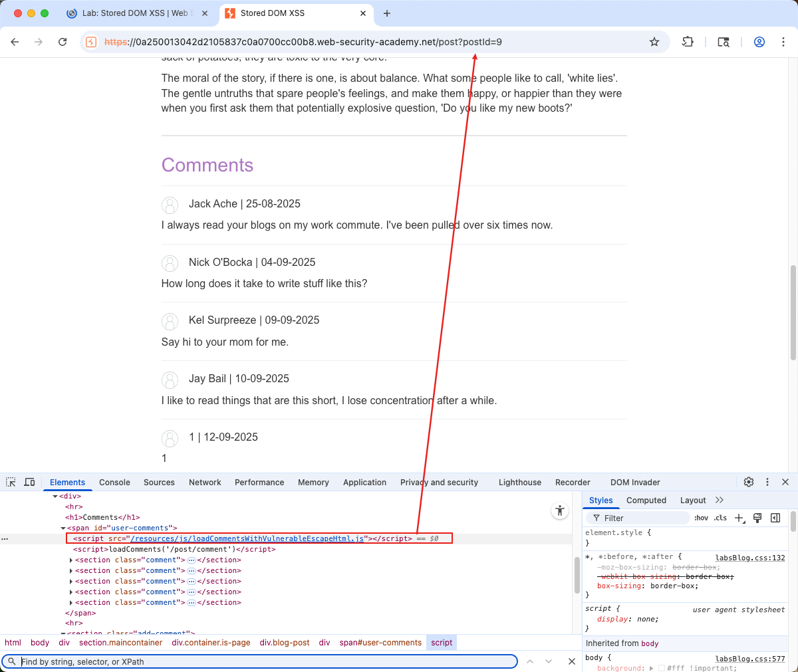This screenshot has width=798, height=672.
Task: Toggle the rendering emulations paintbrush icon
Action: tap(757, 518)
